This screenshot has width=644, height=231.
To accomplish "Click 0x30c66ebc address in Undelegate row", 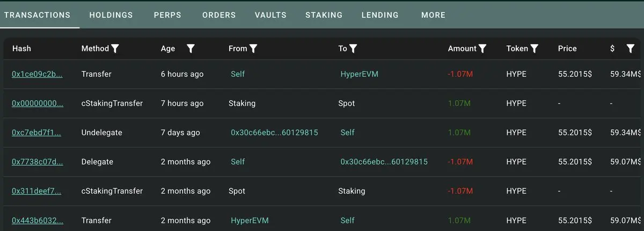I will pyautogui.click(x=274, y=133).
